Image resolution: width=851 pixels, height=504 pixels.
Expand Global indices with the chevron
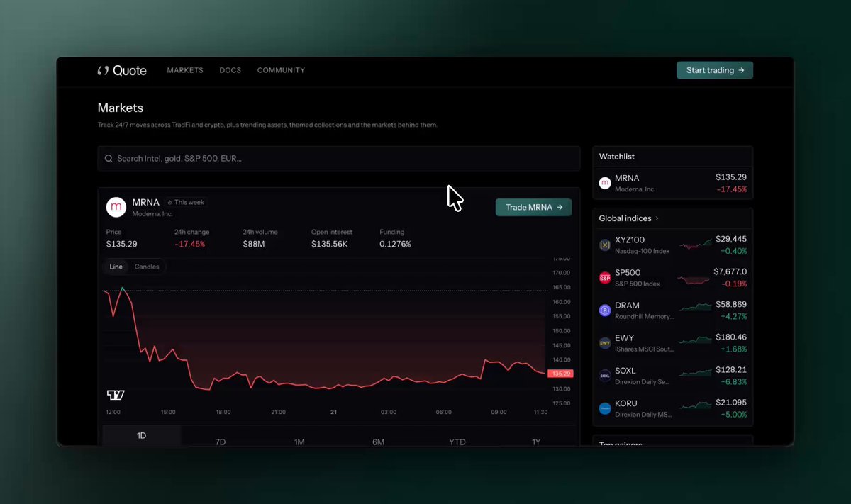point(657,218)
